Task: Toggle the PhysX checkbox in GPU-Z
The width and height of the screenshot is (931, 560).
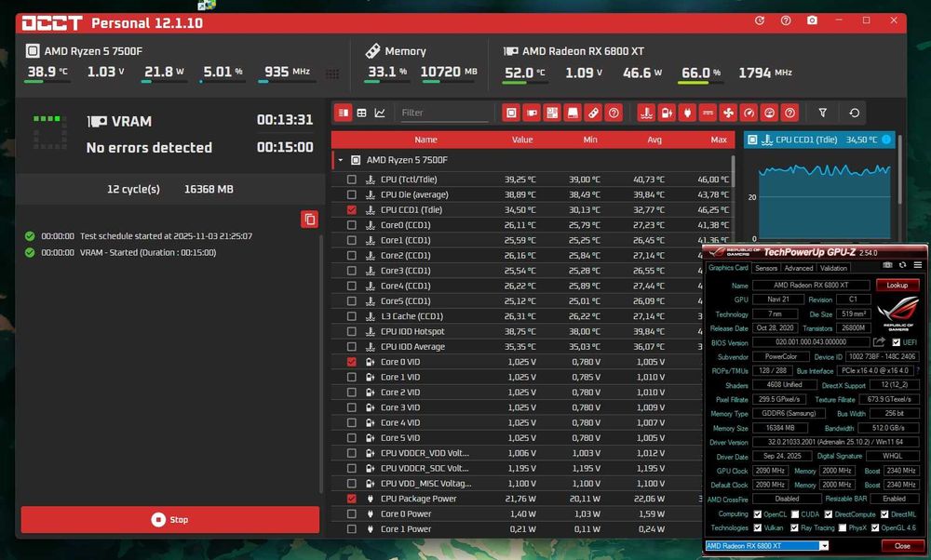Action: pos(842,527)
